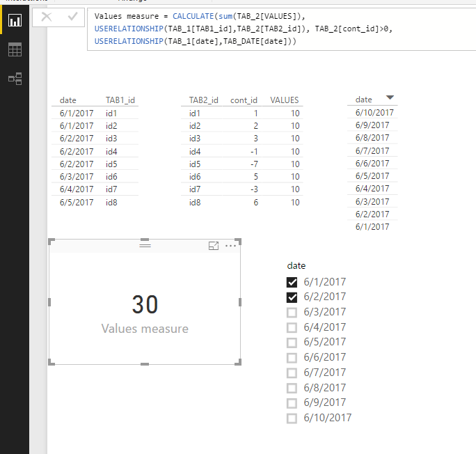Sort by VALUES column header
This screenshot has height=454, width=476.
[284, 100]
